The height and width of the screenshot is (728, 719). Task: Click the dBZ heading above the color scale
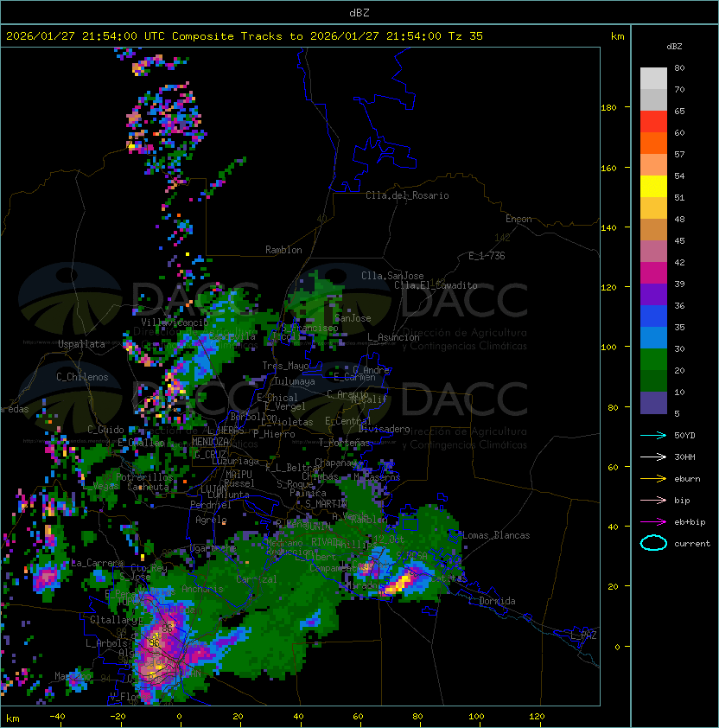click(674, 47)
